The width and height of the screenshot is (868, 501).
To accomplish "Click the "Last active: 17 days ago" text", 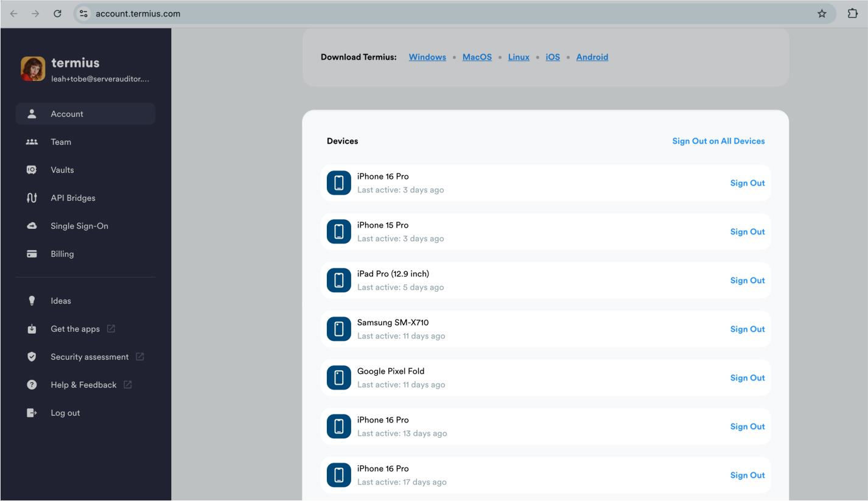I will coord(402,482).
